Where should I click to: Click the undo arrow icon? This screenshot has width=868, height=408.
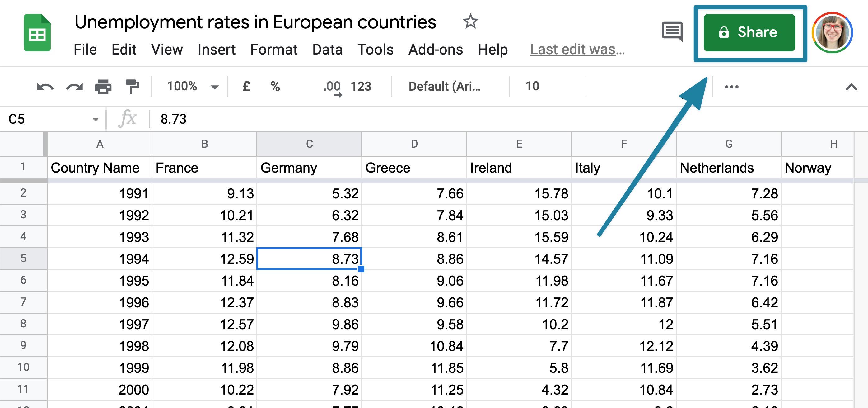tap(45, 87)
